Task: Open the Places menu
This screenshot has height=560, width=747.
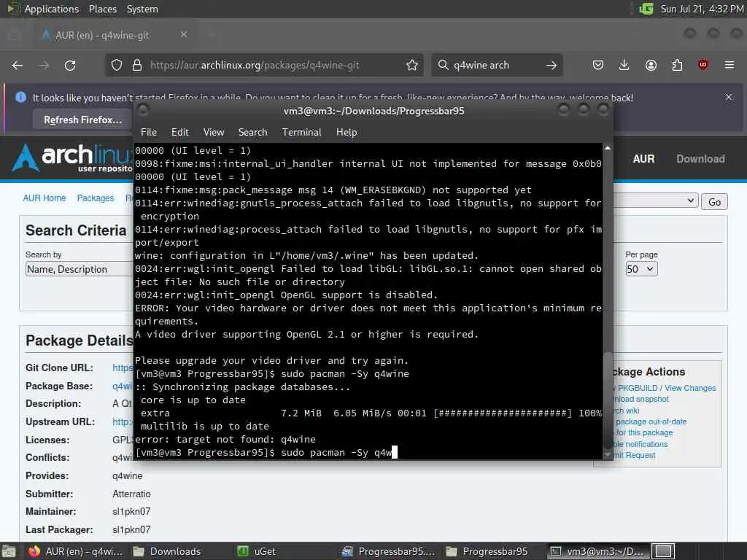Action: click(102, 9)
